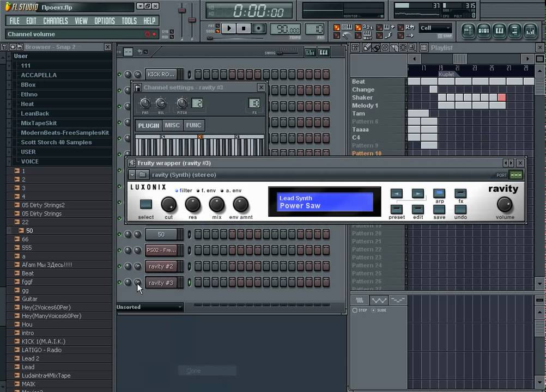Image resolution: width=546 pixels, height=392 pixels.
Task: Expand the ModernBeats-FreeSamplesKit folder
Action: [x=65, y=132]
